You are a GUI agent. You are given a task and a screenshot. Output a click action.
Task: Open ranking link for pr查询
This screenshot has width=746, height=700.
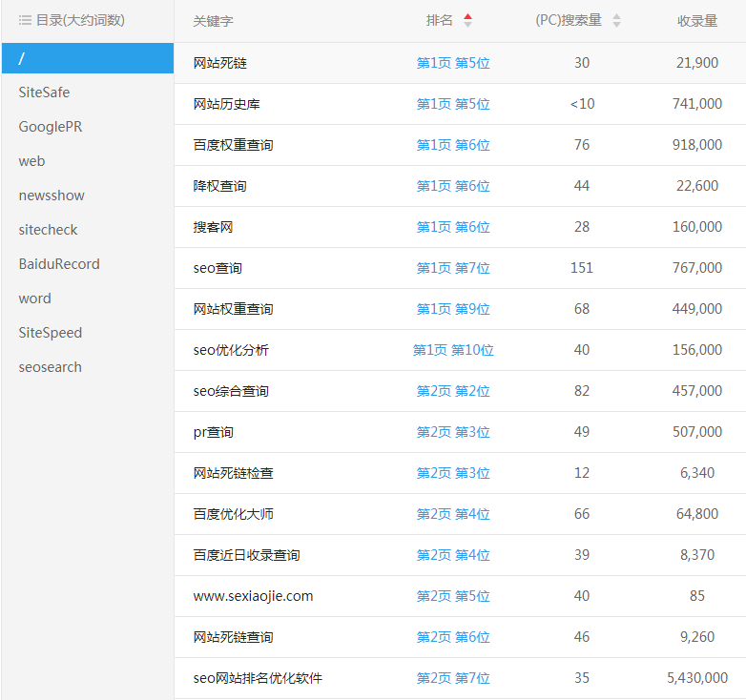click(x=453, y=432)
